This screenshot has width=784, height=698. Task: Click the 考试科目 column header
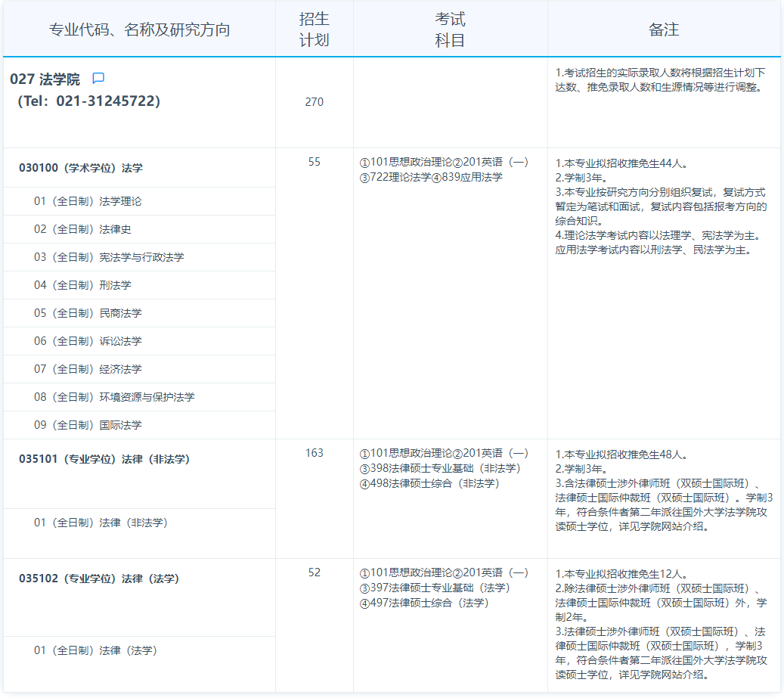point(450,29)
